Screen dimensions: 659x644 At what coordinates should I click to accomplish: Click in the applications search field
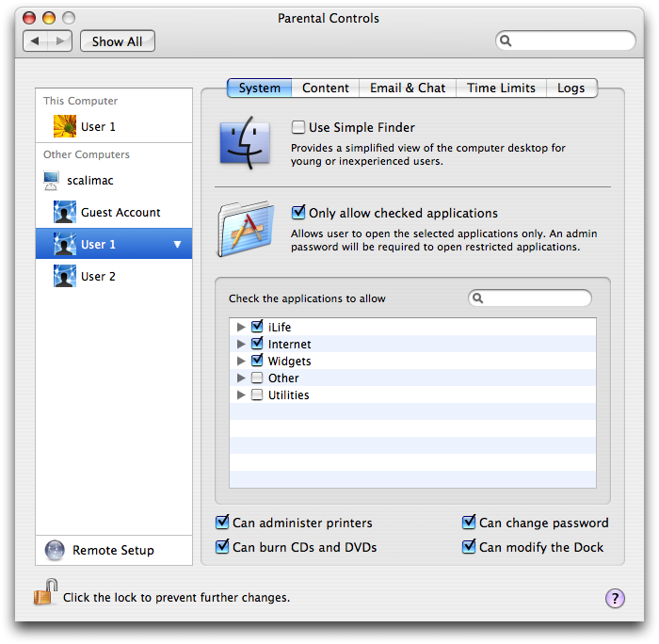(529, 298)
